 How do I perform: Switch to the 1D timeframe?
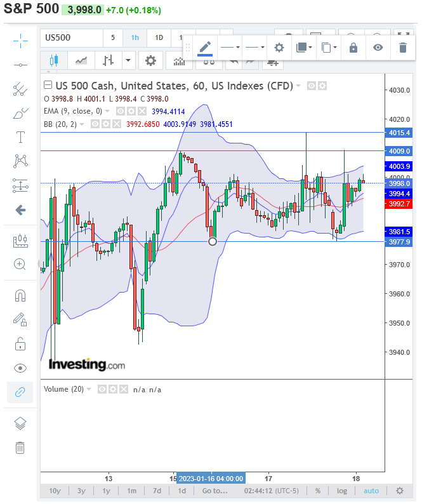(159, 37)
